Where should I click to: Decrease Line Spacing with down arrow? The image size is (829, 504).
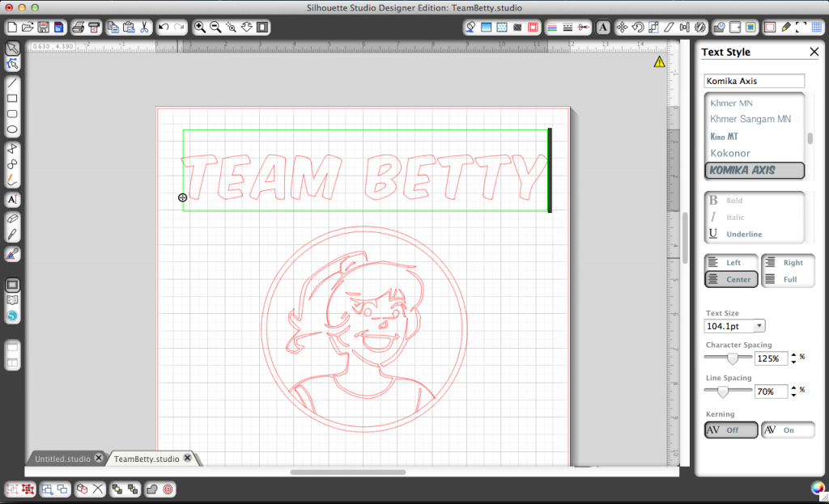pos(793,395)
